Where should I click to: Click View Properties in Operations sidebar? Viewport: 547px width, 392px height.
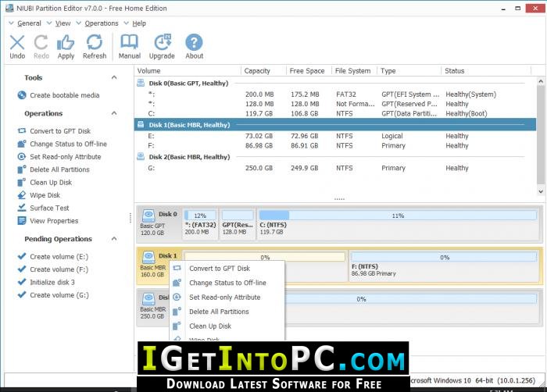coord(54,221)
